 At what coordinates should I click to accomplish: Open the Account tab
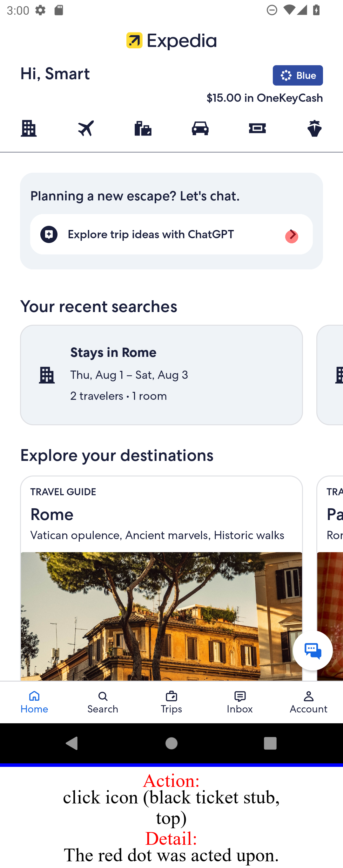pyautogui.click(x=308, y=702)
